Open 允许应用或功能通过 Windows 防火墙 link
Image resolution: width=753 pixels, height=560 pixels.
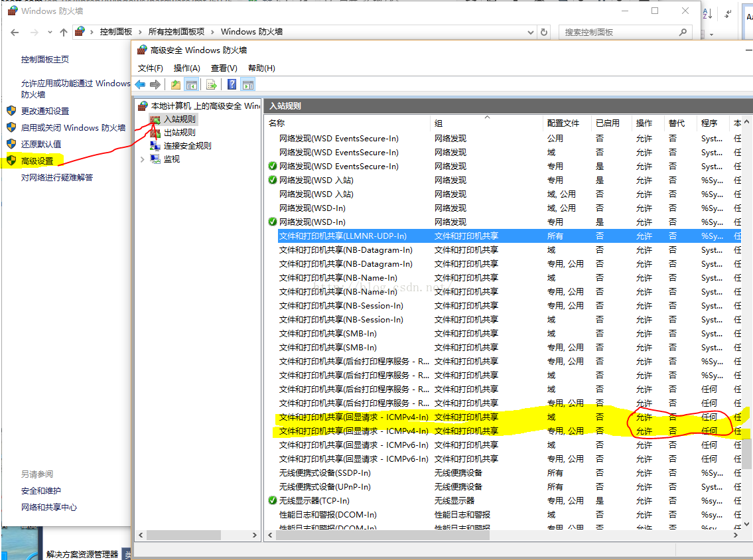pyautogui.click(x=76, y=89)
